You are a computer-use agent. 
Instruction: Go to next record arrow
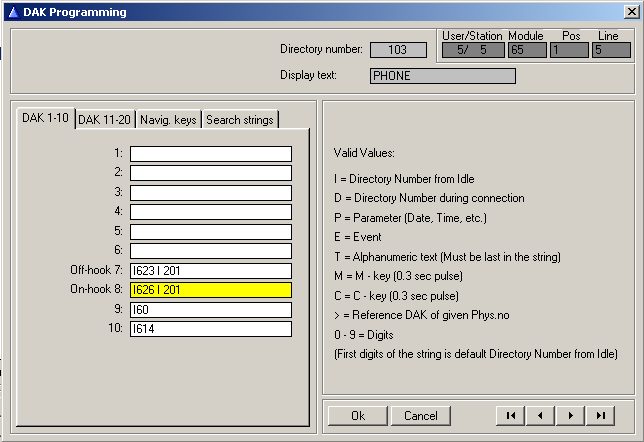pos(571,415)
